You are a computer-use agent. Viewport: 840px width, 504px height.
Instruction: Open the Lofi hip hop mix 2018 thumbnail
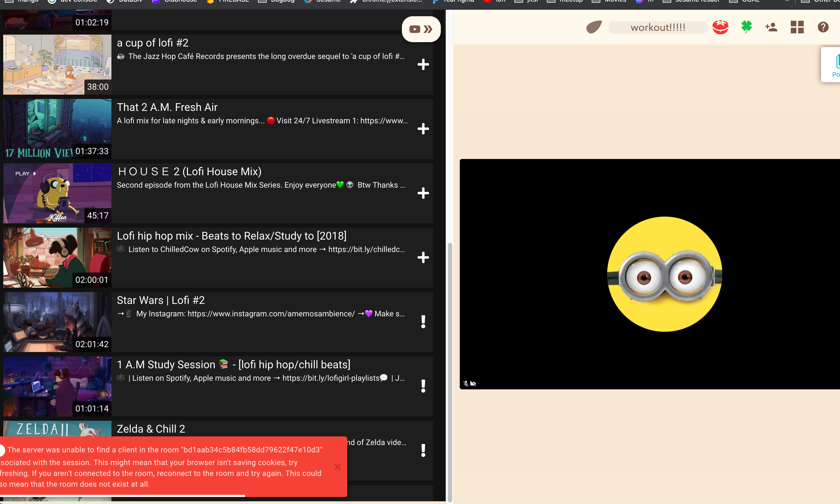(57, 257)
